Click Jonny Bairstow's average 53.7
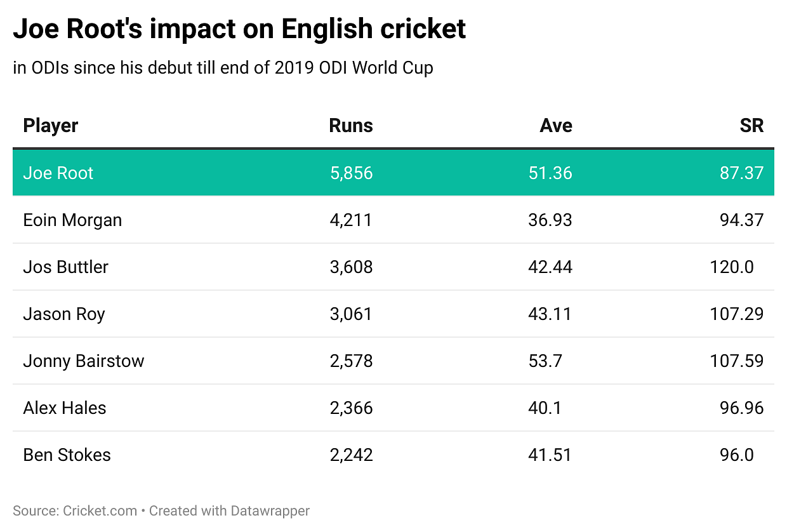 [545, 361]
